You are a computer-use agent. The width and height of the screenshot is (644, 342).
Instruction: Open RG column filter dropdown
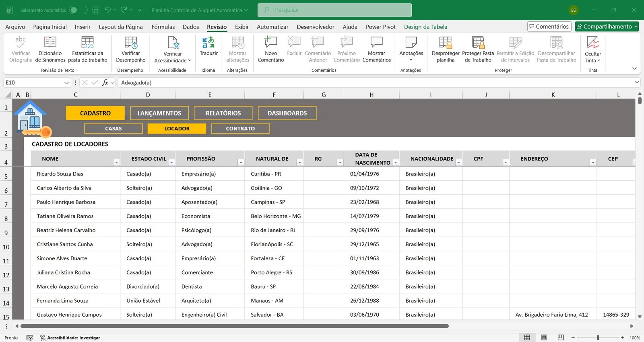click(340, 163)
